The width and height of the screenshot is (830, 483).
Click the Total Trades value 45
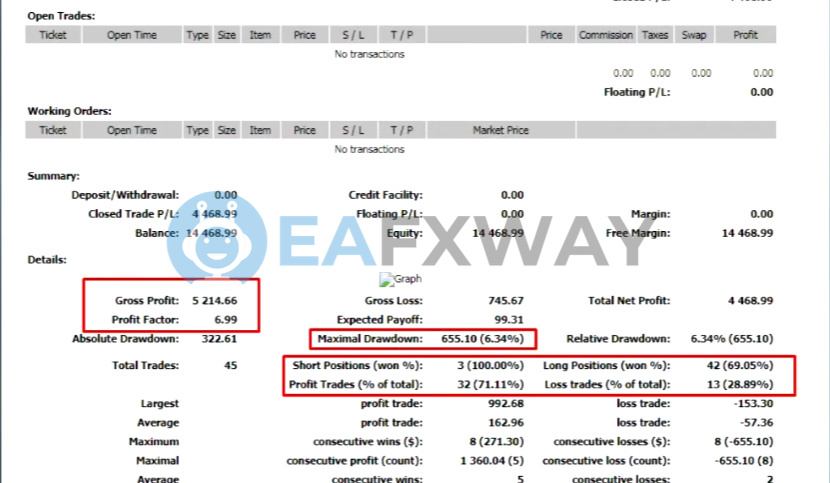point(230,366)
